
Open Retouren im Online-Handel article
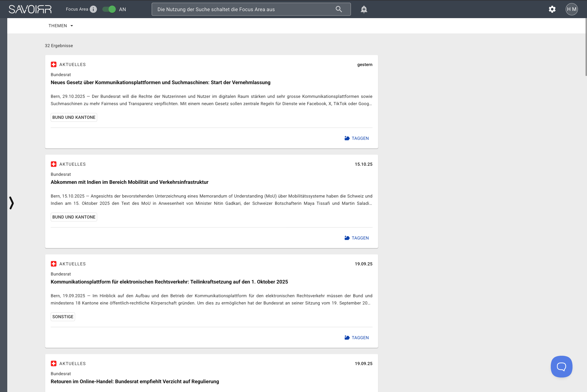tap(135, 381)
